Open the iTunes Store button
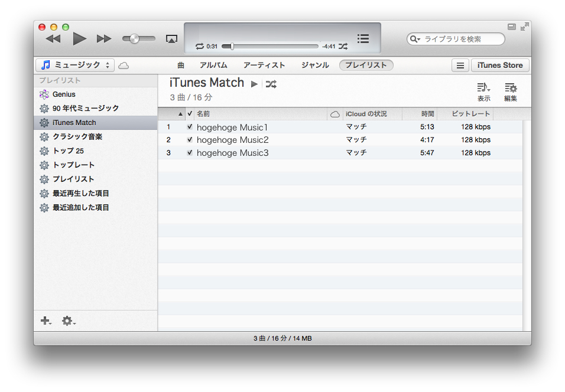 [500, 66]
